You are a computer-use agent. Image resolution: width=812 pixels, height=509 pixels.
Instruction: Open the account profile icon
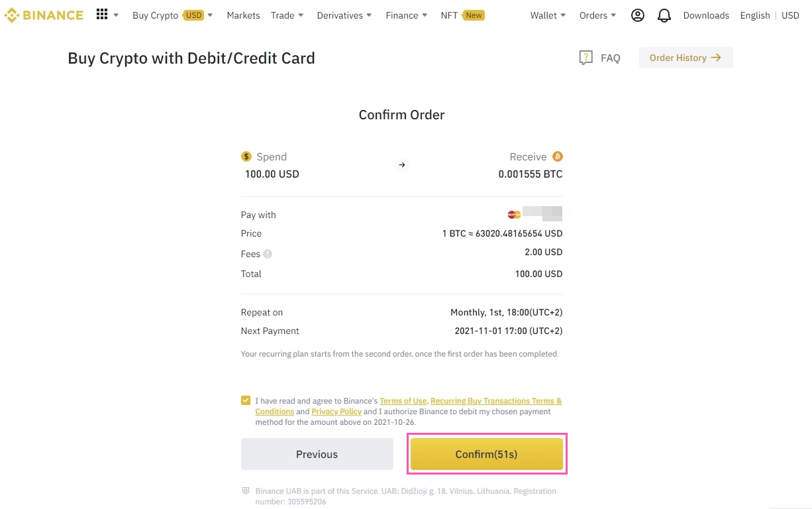[x=637, y=15]
